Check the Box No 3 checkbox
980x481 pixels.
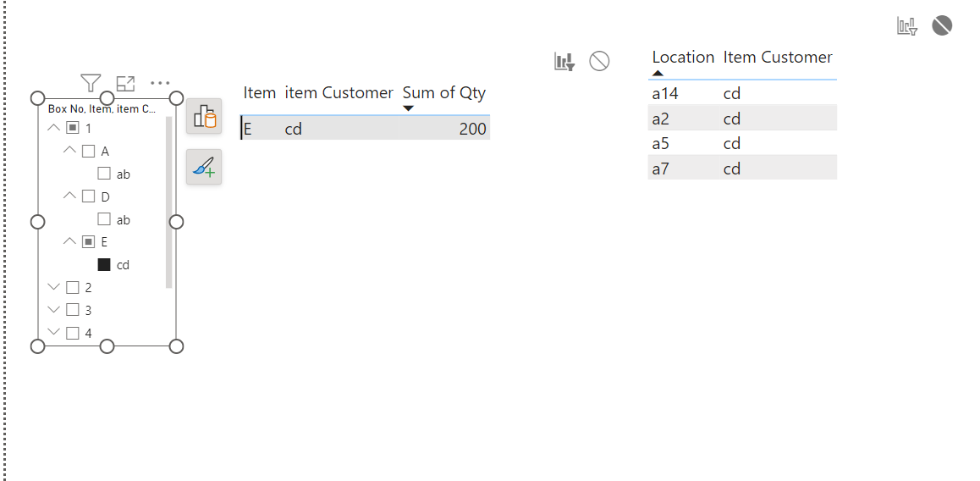pyautogui.click(x=73, y=310)
